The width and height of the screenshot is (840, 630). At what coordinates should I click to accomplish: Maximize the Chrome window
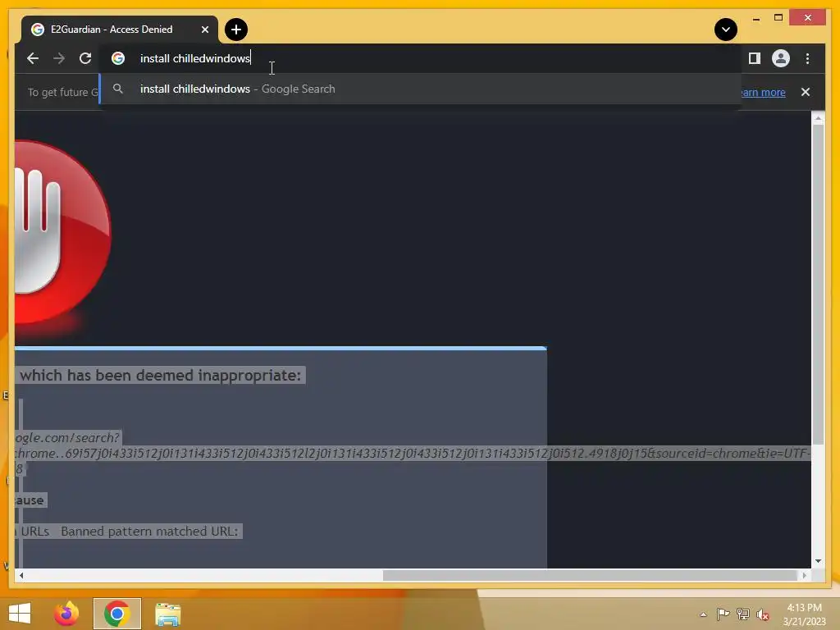coord(778,18)
